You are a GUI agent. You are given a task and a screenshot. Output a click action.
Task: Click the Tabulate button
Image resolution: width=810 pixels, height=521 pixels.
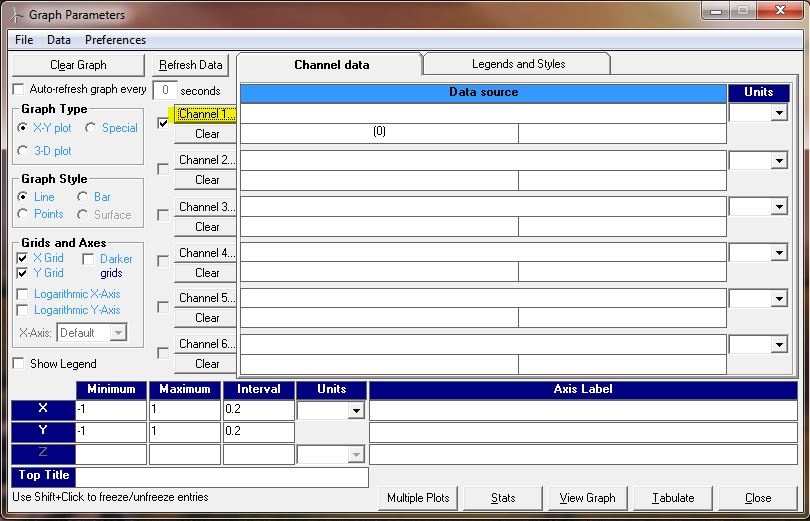click(673, 498)
